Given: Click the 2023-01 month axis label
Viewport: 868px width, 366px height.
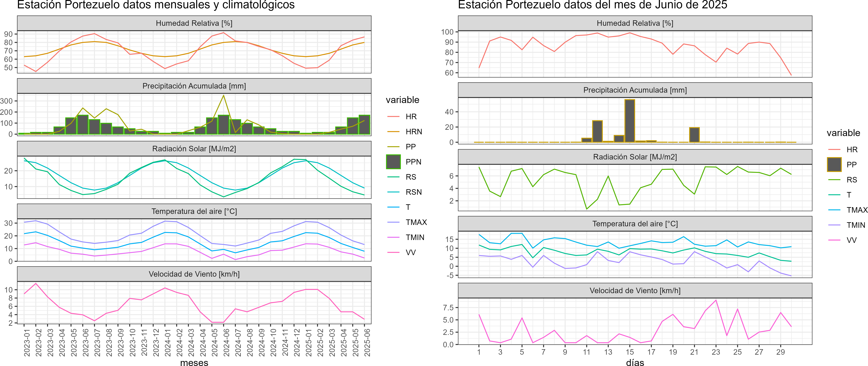Looking at the screenshot, I should [x=27, y=342].
